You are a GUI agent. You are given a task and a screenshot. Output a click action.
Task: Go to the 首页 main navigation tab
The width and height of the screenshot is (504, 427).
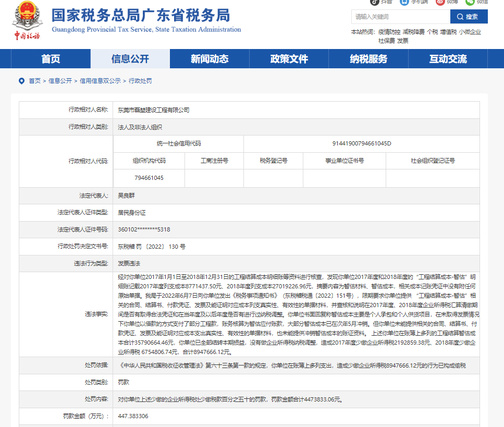[51, 59]
